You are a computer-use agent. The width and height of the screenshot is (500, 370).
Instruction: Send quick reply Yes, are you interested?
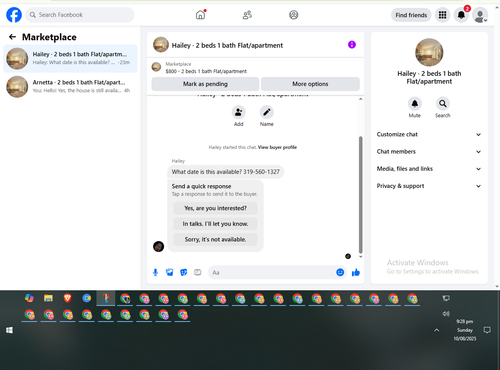click(215, 208)
